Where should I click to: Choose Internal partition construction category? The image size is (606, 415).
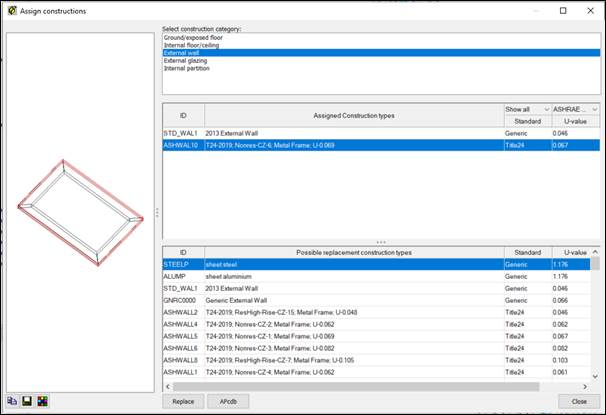(x=187, y=69)
